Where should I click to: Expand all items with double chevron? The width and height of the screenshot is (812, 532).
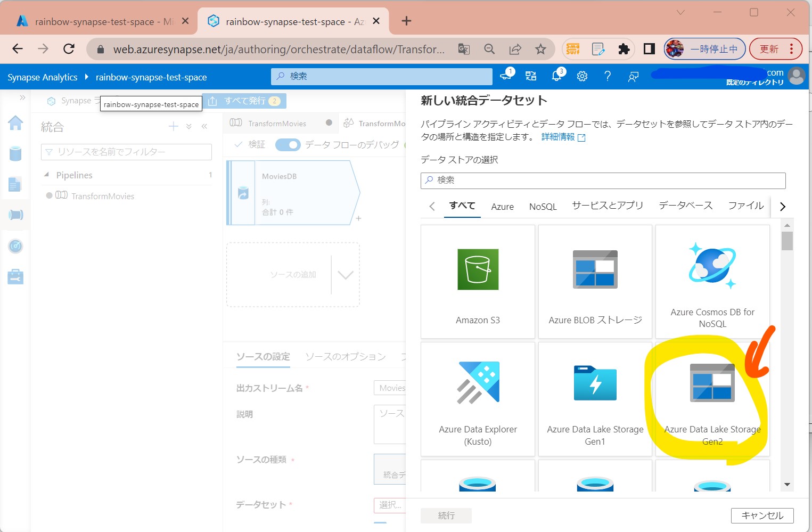point(188,126)
